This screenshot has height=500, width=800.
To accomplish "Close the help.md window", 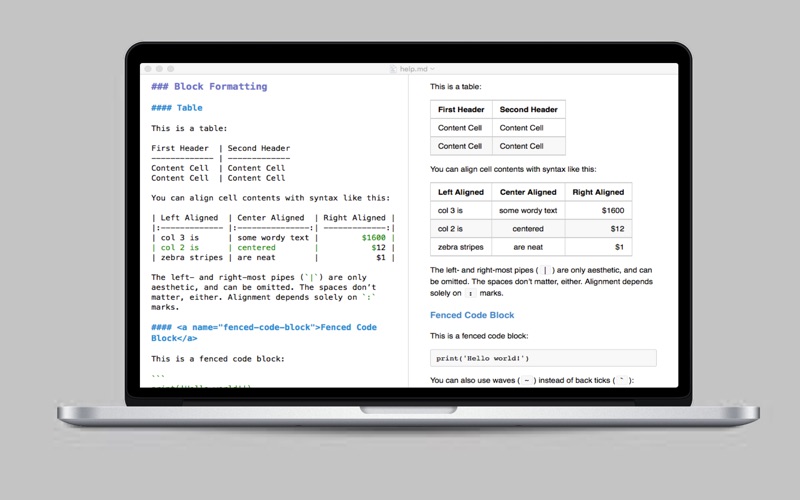I will [x=148, y=69].
